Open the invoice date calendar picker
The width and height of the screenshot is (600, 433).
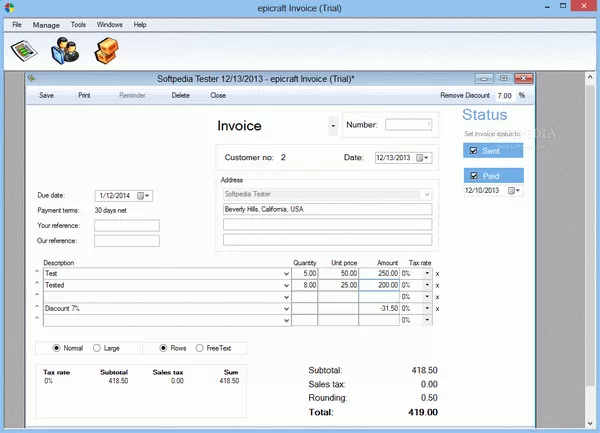tap(421, 158)
